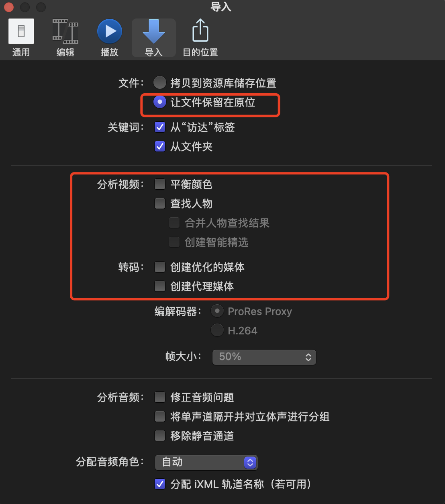
Task: Open the 目的位置 destinations pane
Action: tap(200, 38)
